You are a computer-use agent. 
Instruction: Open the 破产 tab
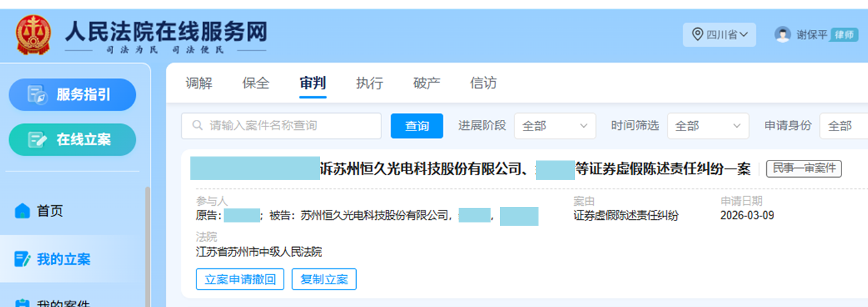[427, 83]
